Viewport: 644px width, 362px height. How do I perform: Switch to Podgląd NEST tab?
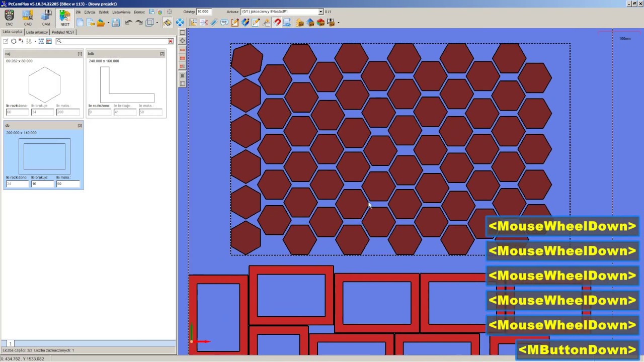(63, 32)
